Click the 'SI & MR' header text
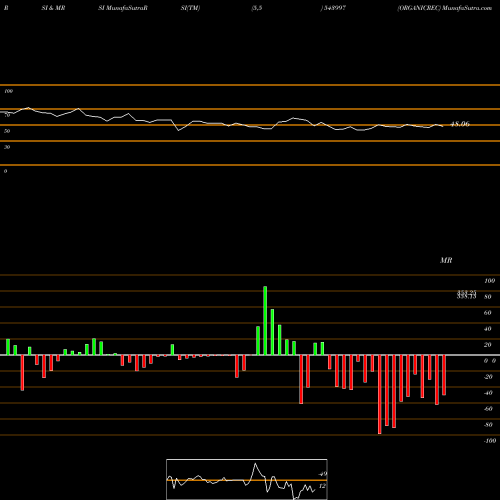 click(x=53, y=8)
